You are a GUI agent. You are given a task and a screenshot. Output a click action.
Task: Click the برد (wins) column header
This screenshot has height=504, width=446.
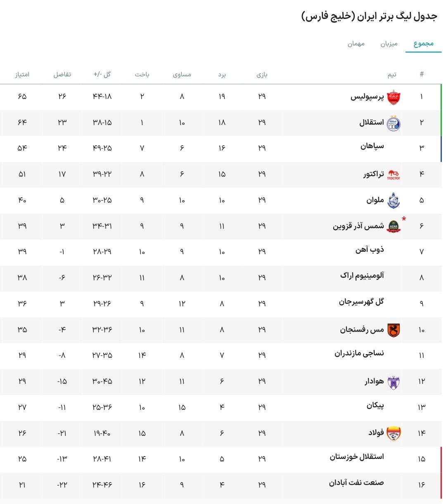(222, 74)
